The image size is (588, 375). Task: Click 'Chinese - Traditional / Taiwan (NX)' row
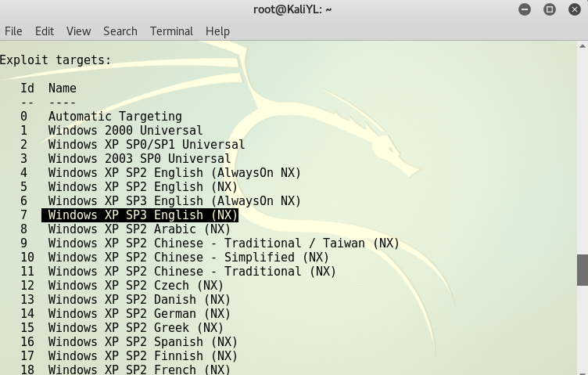210,243
